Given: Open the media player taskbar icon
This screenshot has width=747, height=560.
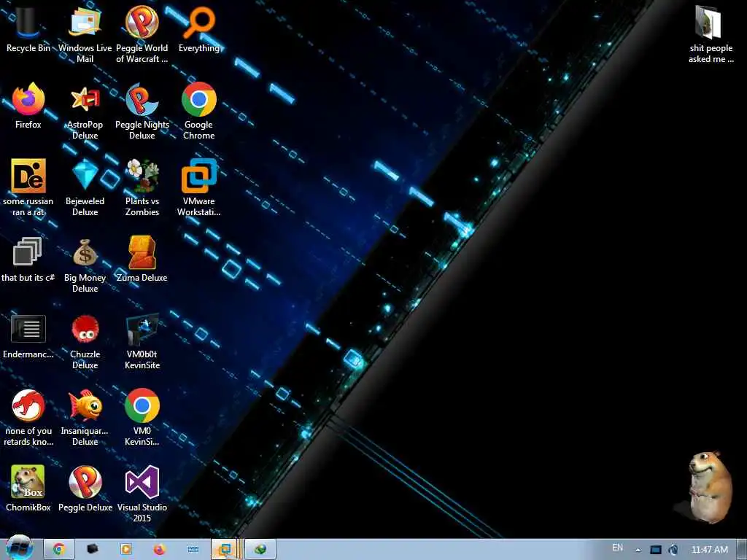Looking at the screenshot, I should pyautogui.click(x=126, y=550).
